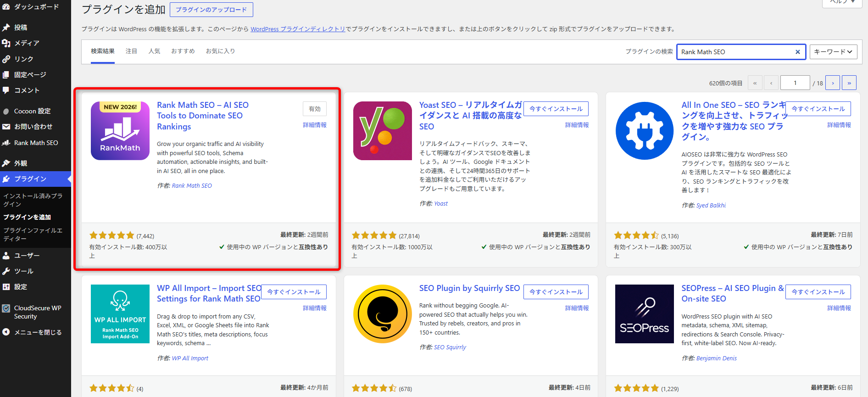Open author link Rank Math SEO
The image size is (868, 397).
[x=192, y=186]
